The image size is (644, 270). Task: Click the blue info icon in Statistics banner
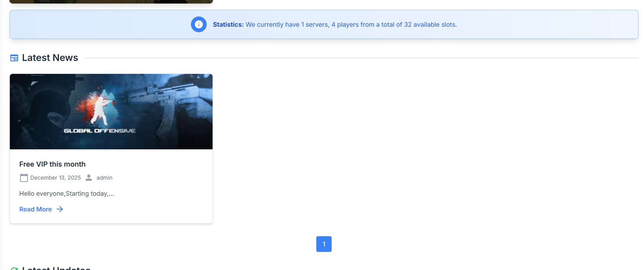point(199,24)
